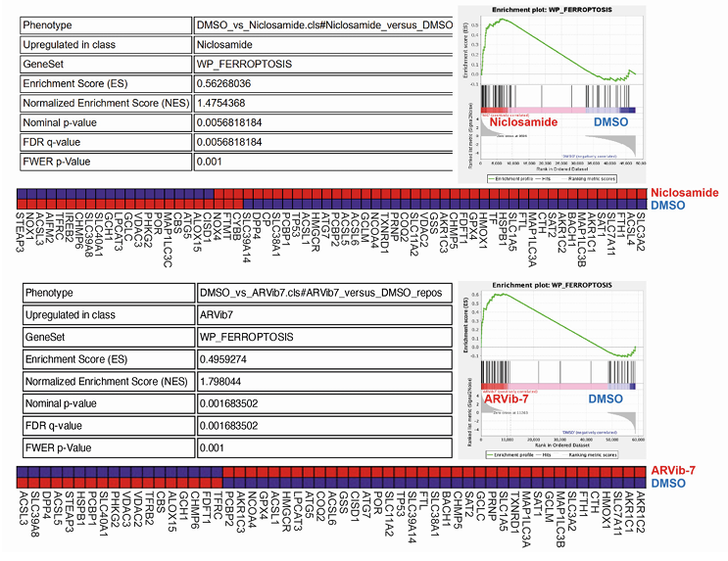Image resolution: width=728 pixels, height=561 pixels.
Task: Click gene label FTH1 under the ARVib-7 heatmap
Action: pos(583,504)
